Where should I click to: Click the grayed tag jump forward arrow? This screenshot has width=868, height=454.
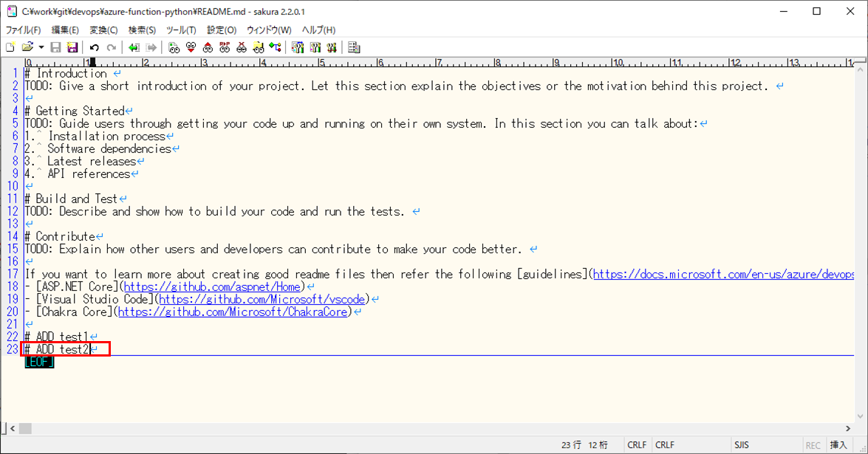click(x=151, y=47)
